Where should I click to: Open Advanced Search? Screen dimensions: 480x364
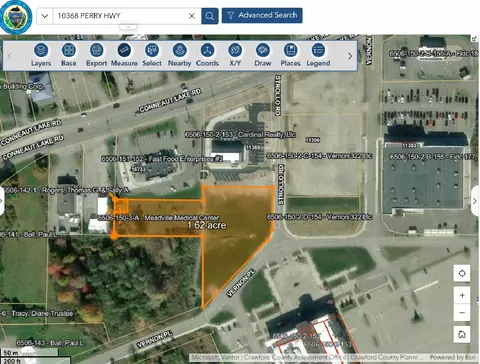point(262,15)
